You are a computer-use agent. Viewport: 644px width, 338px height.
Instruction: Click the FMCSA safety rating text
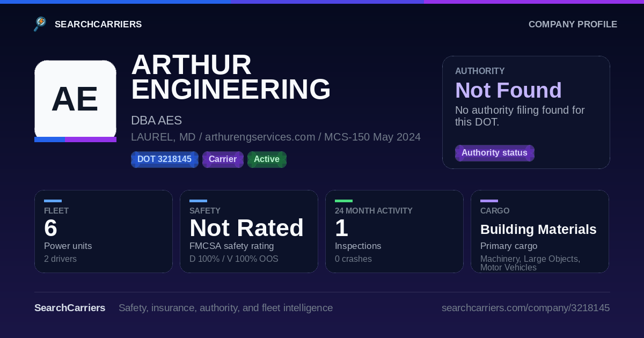(x=231, y=246)
